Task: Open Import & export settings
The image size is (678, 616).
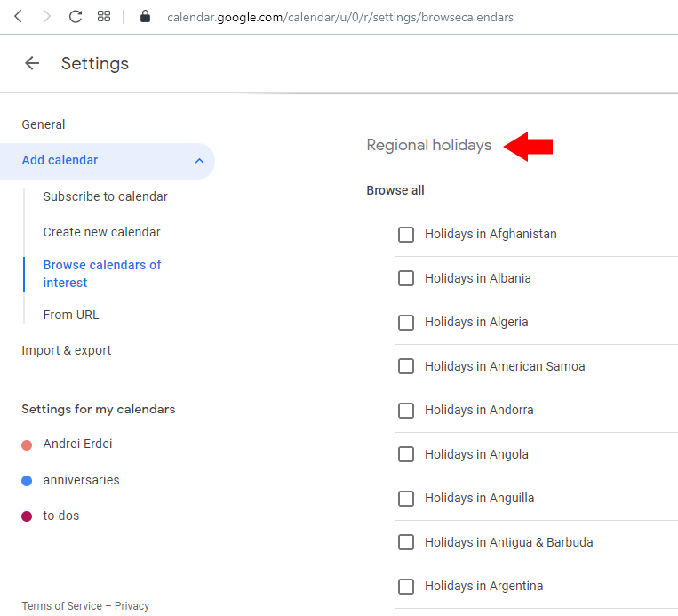Action: click(x=67, y=350)
